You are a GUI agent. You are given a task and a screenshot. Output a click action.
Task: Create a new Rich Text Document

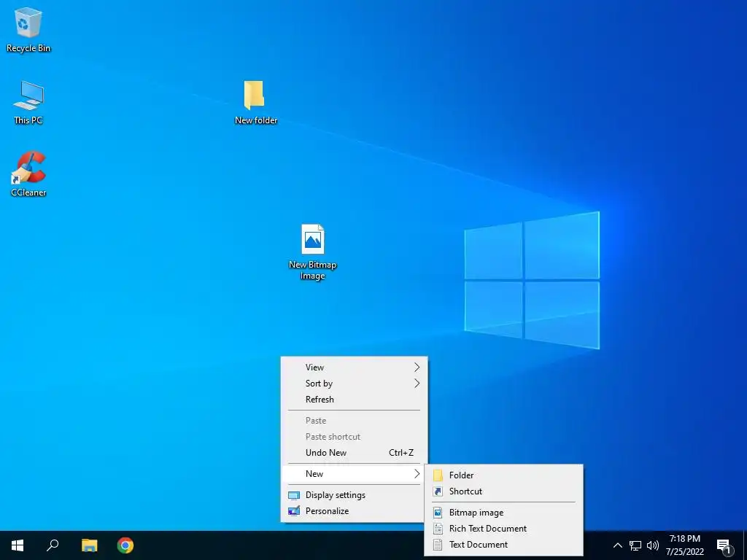(x=503, y=529)
